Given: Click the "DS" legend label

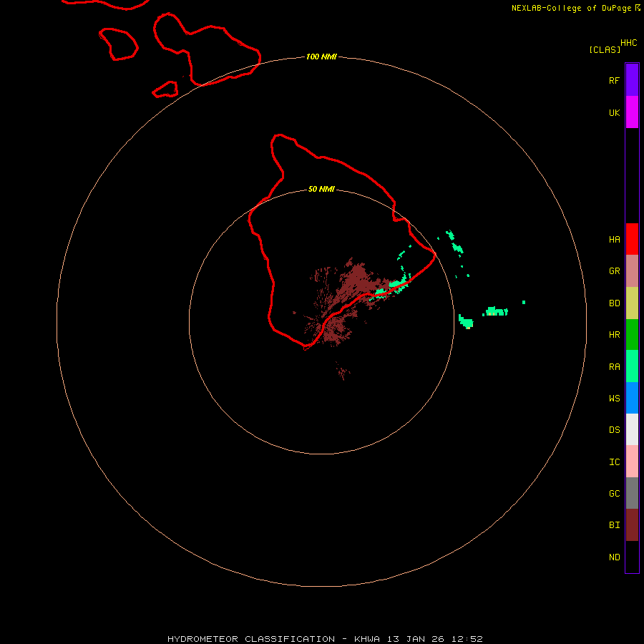Looking at the screenshot, I should click(614, 430).
